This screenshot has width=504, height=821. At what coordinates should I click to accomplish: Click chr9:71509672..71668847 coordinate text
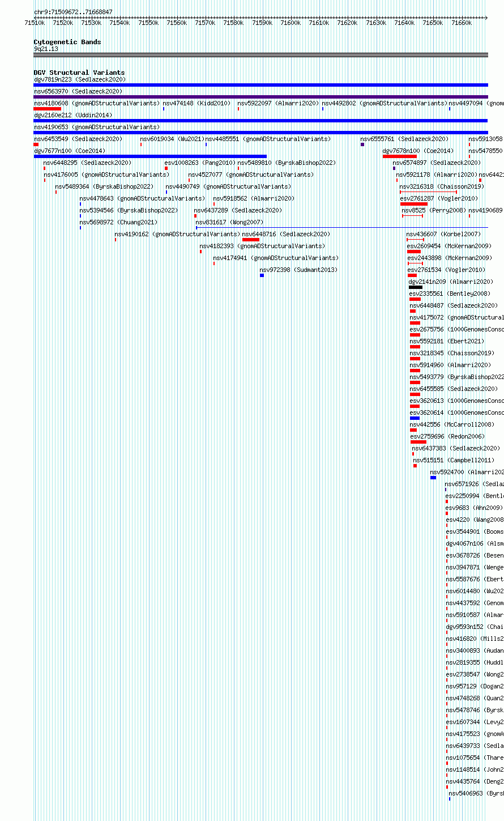73,12
